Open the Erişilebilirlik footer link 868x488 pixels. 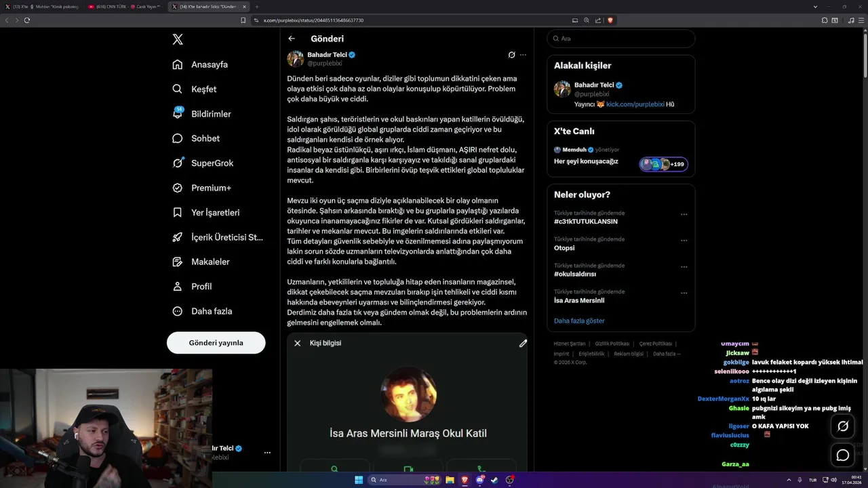coord(591,354)
